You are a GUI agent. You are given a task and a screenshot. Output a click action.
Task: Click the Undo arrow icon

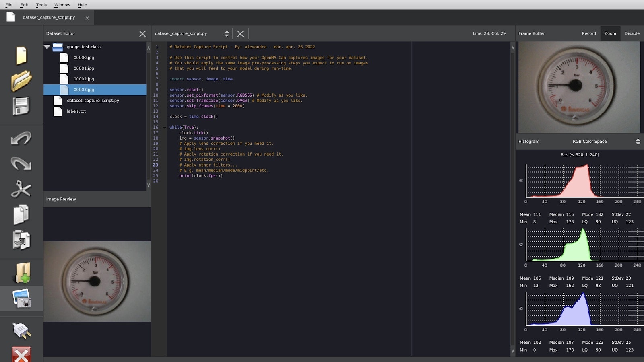click(21, 139)
